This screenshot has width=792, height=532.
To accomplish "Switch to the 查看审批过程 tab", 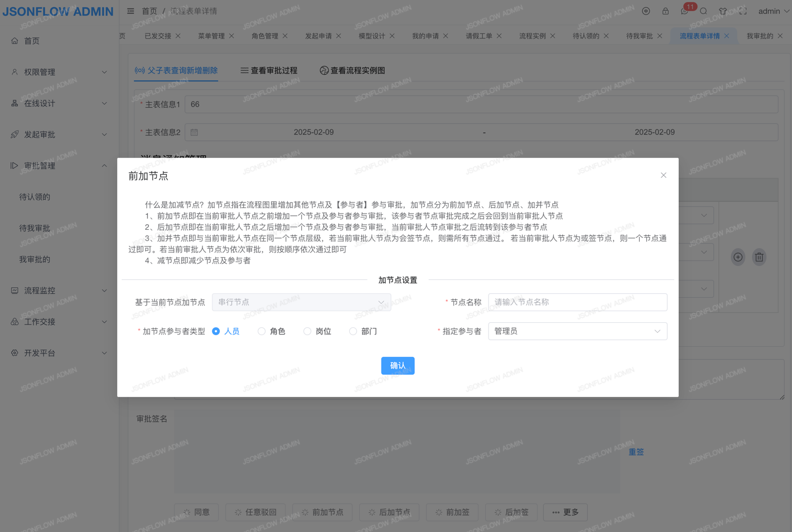I will click(269, 71).
